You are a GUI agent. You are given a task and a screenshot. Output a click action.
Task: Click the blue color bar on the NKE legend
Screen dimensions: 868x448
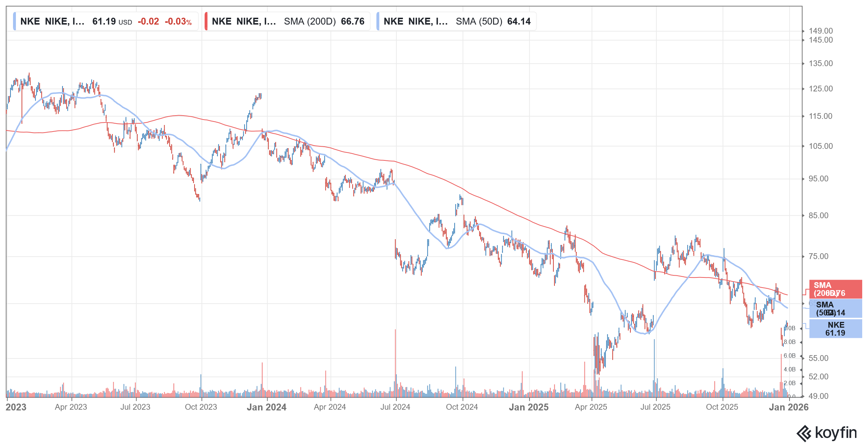(15, 21)
